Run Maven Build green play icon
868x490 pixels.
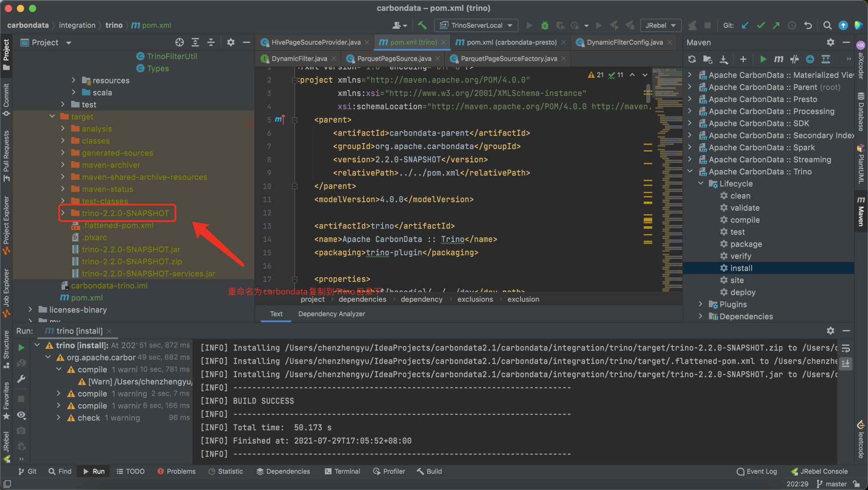[763, 59]
